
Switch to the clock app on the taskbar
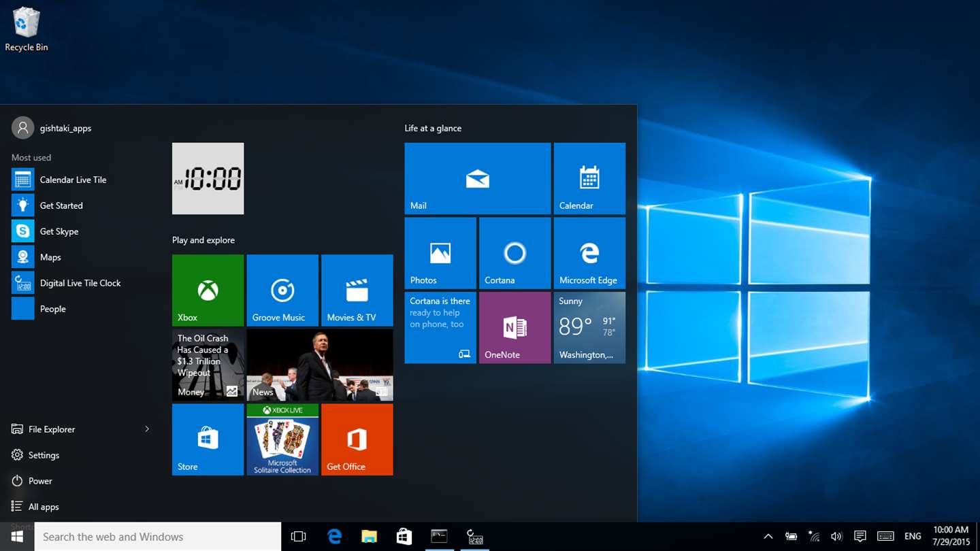tap(474, 537)
